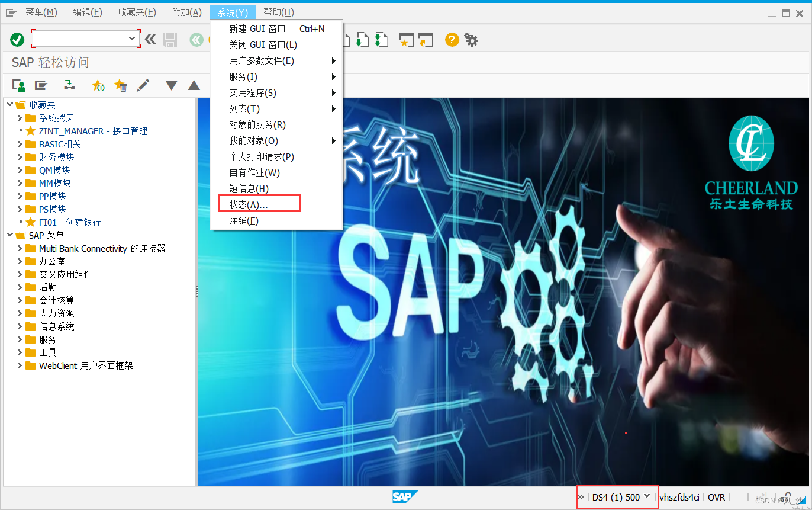Screen dimensions: 812x510
Task: Select 关闭 GUI 窗口(L) menu entry
Action: [276, 44]
